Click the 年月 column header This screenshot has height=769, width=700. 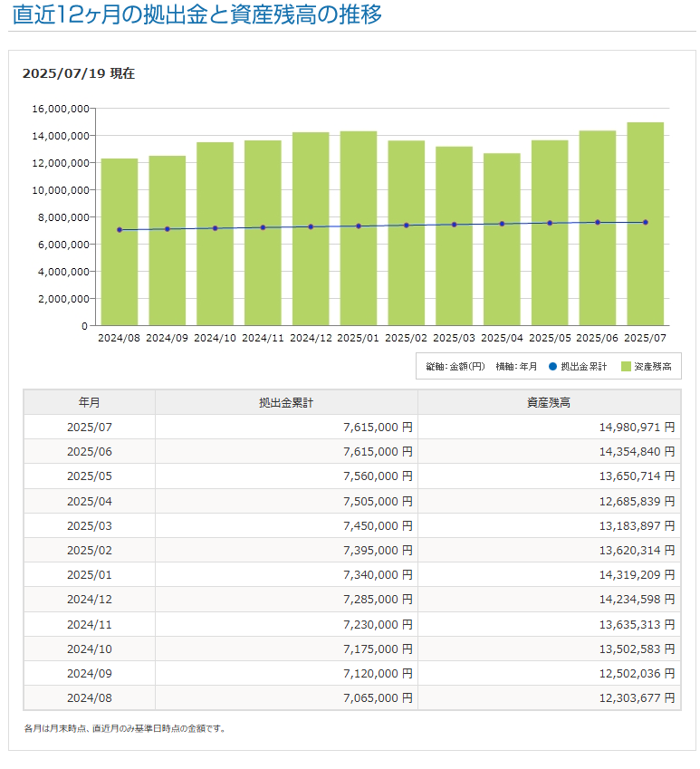point(90,403)
